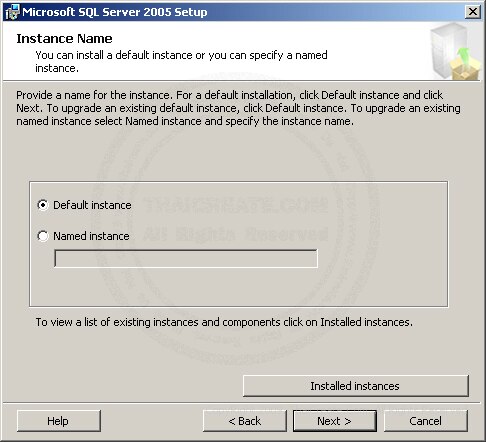Click the "Provide a name for the instance" paragraph

pyautogui.click(x=238, y=108)
